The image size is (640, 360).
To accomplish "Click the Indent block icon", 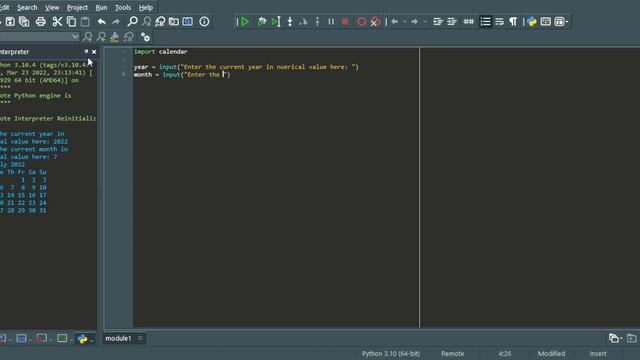I will 438,22.
